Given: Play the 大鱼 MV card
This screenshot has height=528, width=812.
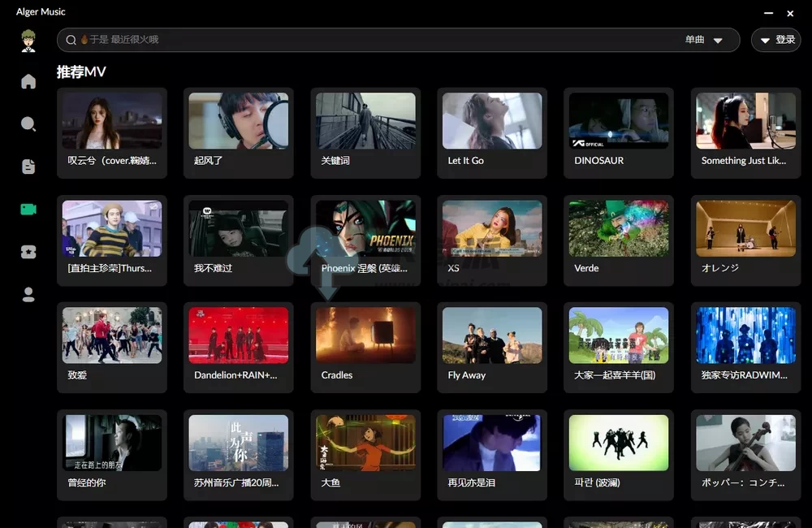Looking at the screenshot, I should [365, 455].
